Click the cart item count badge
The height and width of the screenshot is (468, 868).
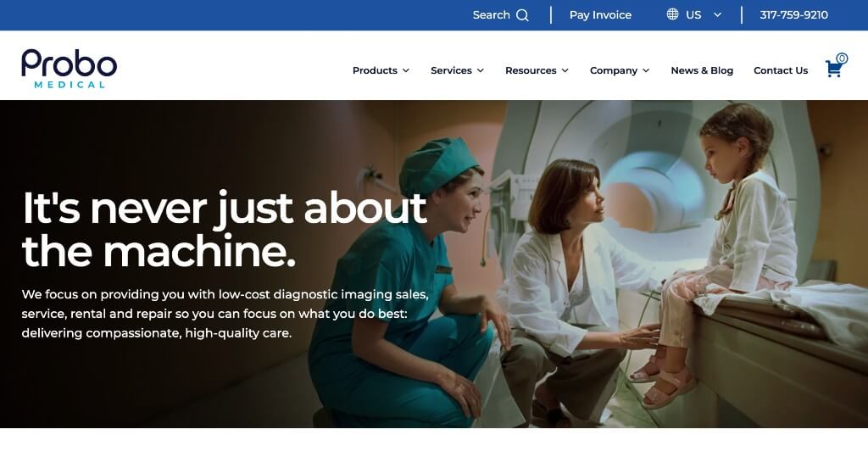pos(842,58)
